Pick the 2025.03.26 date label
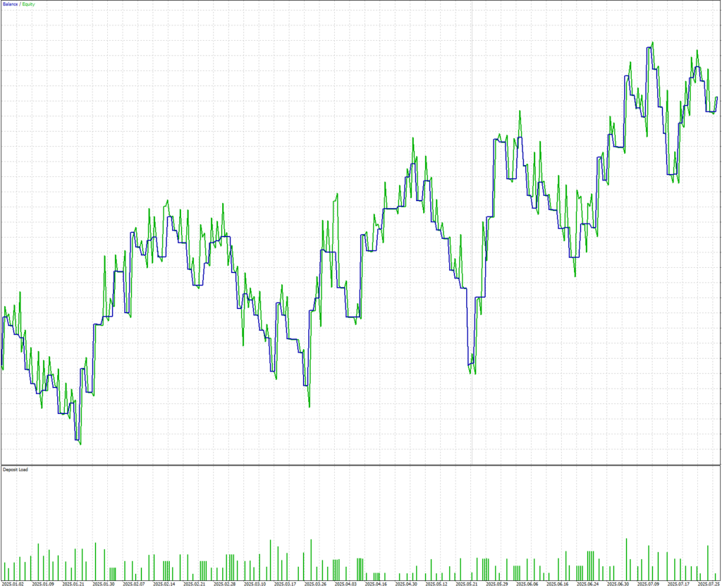 click(316, 584)
